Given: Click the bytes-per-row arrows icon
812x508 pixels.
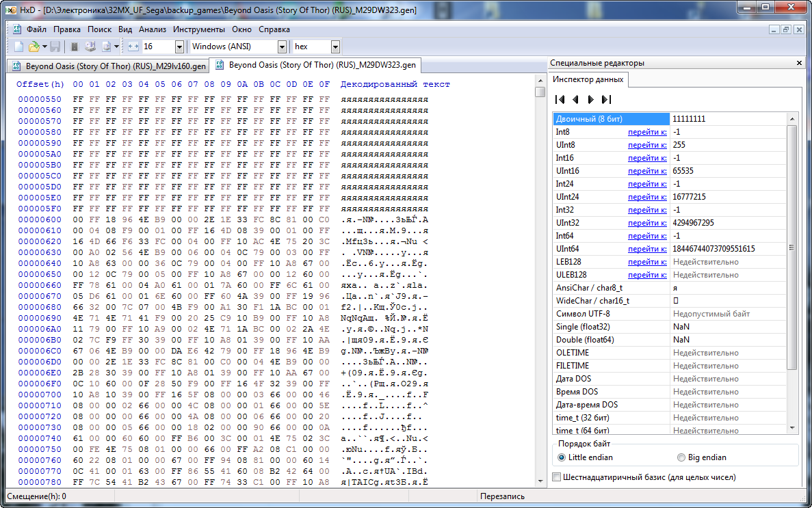Looking at the screenshot, I should [x=133, y=46].
